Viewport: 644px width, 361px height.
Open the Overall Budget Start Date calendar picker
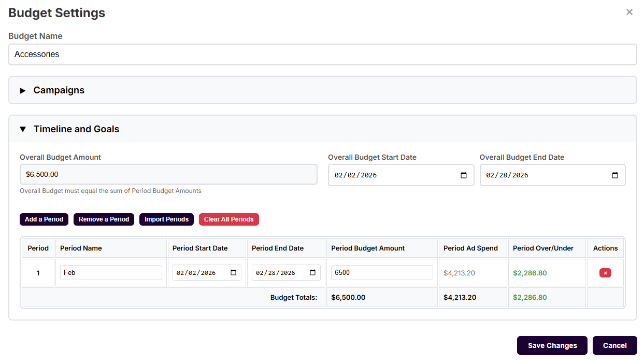[463, 175]
